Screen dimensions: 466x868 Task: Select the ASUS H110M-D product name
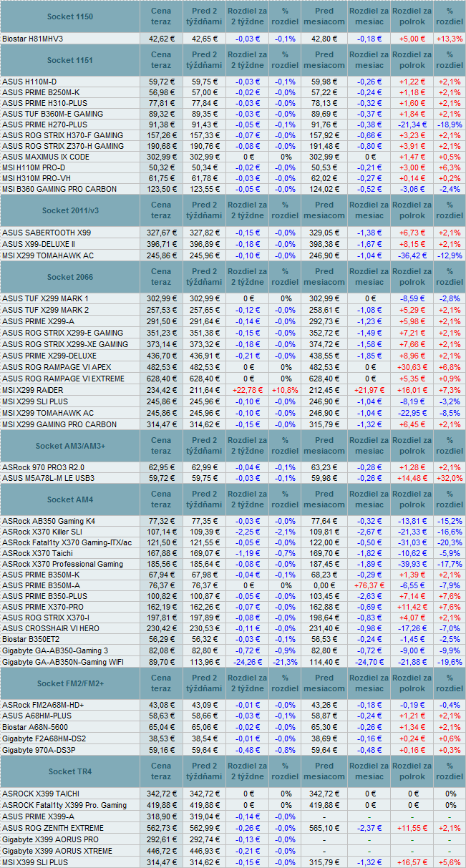click(x=29, y=82)
